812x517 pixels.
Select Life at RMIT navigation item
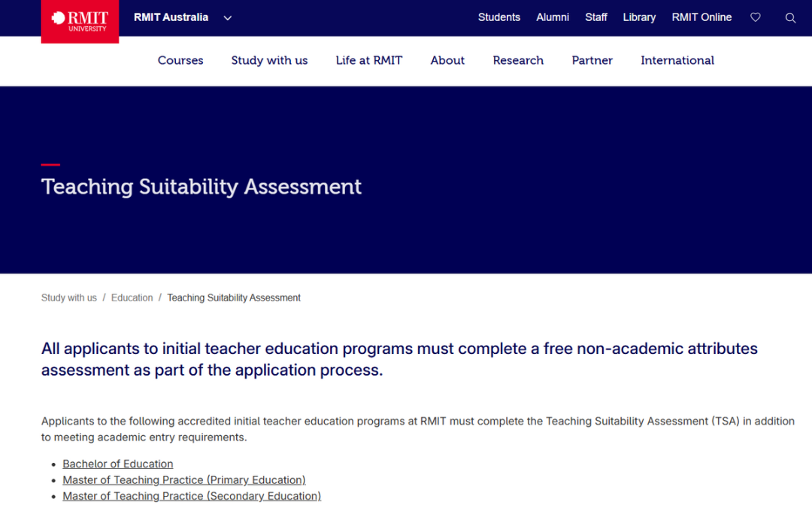(x=369, y=60)
